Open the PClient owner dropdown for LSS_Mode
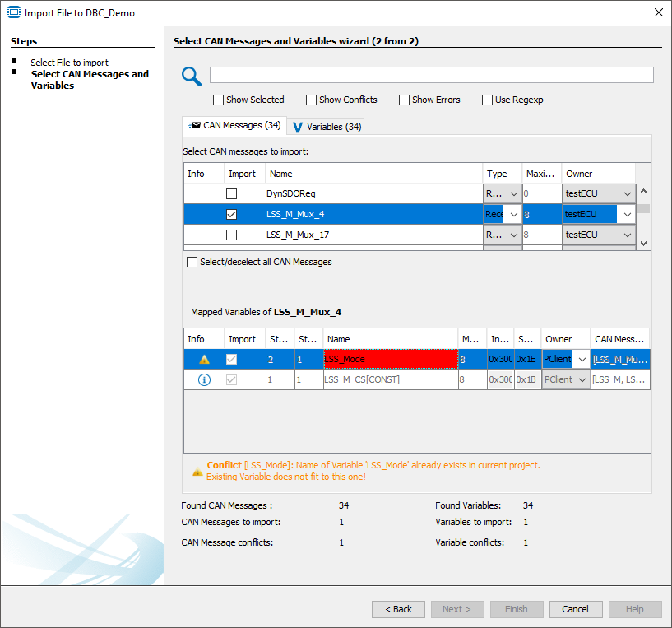 [583, 358]
